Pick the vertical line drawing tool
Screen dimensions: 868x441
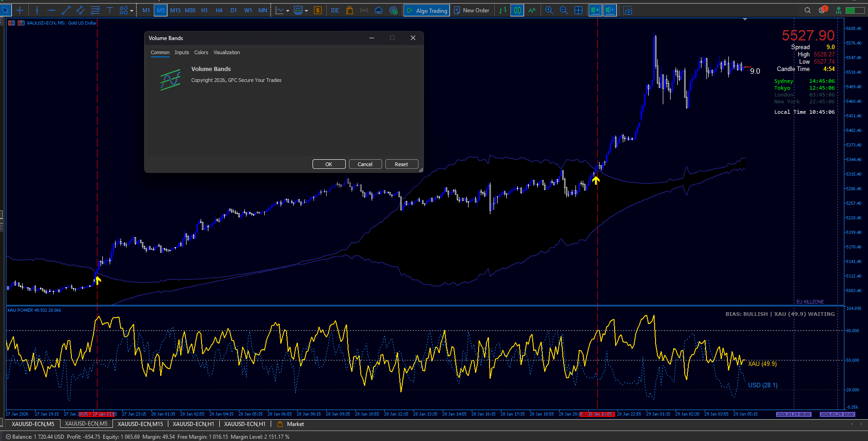(37, 10)
